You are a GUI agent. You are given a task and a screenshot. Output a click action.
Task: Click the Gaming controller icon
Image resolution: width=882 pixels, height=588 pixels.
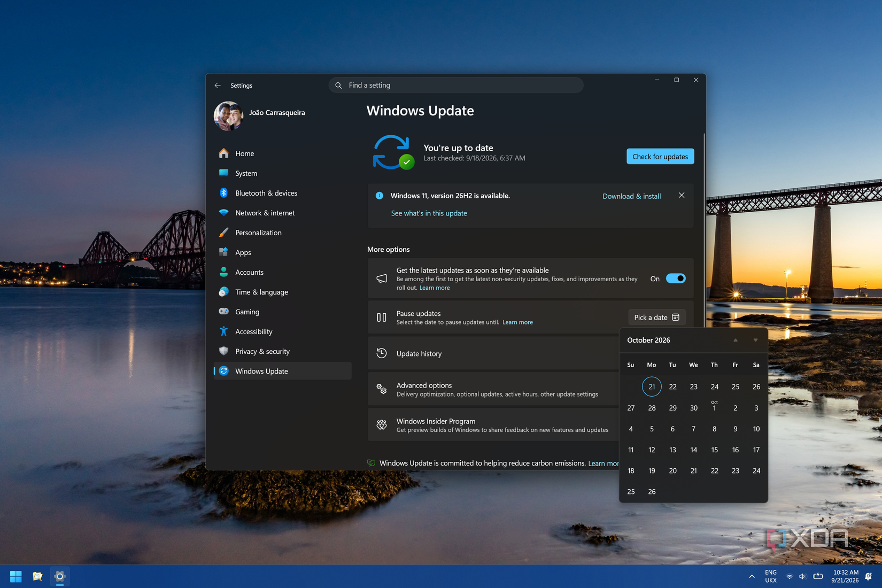[x=224, y=312]
